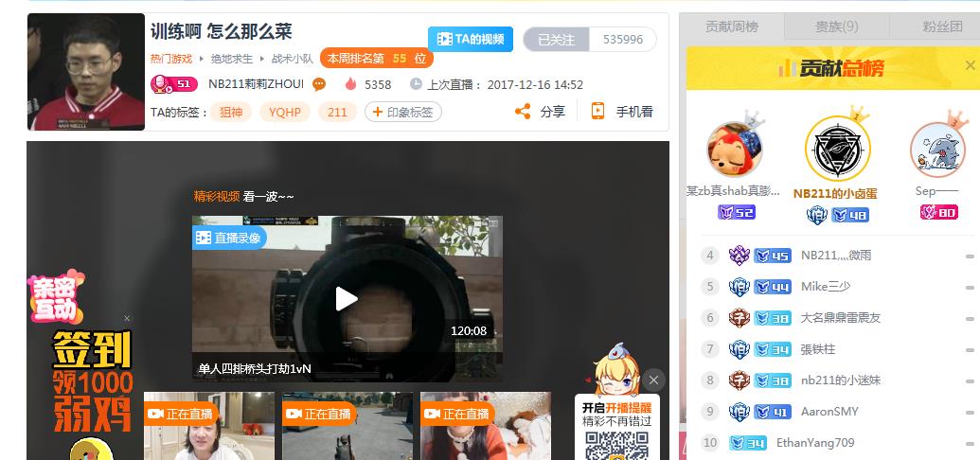Open NB211的小卤蛋 top contributor avatar
This screenshot has height=460, width=980.
[836, 150]
